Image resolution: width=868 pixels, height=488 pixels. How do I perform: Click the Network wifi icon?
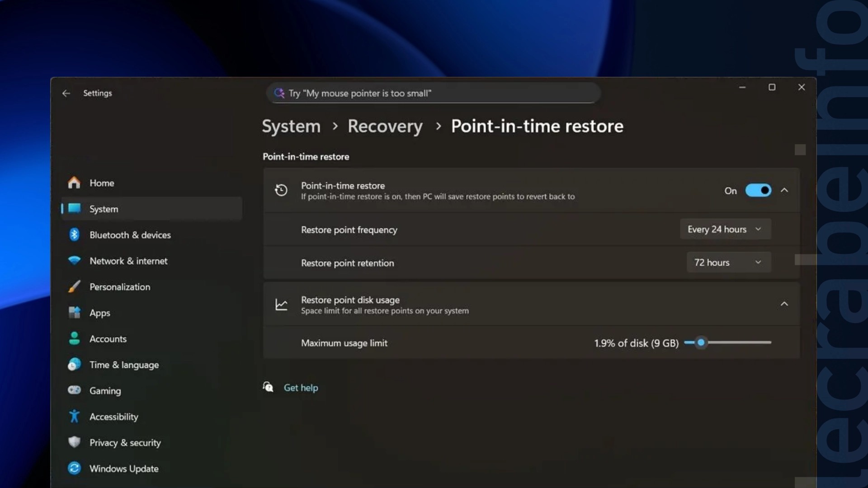tap(74, 261)
